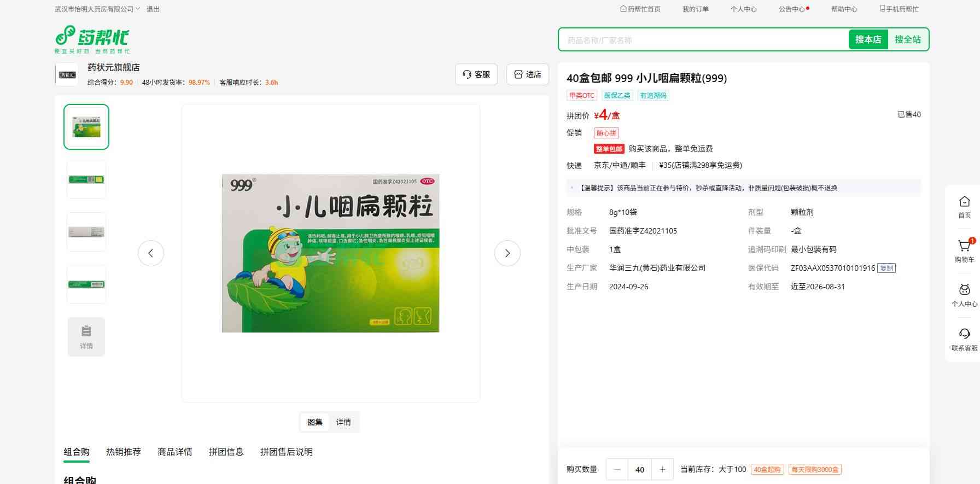Viewport: 980px width, 484px height.
Task: Increase purchase quantity with plus button
Action: pos(662,469)
